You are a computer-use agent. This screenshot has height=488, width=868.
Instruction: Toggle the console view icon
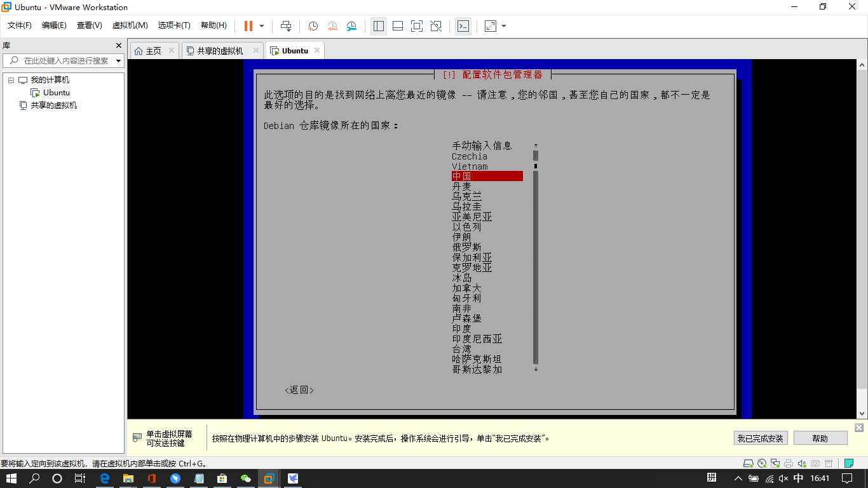pyautogui.click(x=463, y=26)
